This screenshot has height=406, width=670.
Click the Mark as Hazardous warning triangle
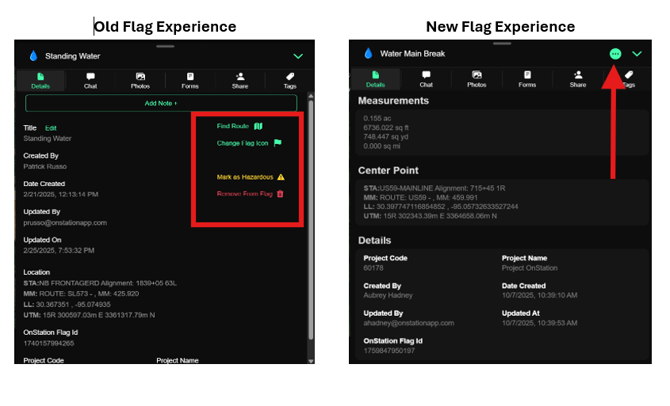(281, 176)
